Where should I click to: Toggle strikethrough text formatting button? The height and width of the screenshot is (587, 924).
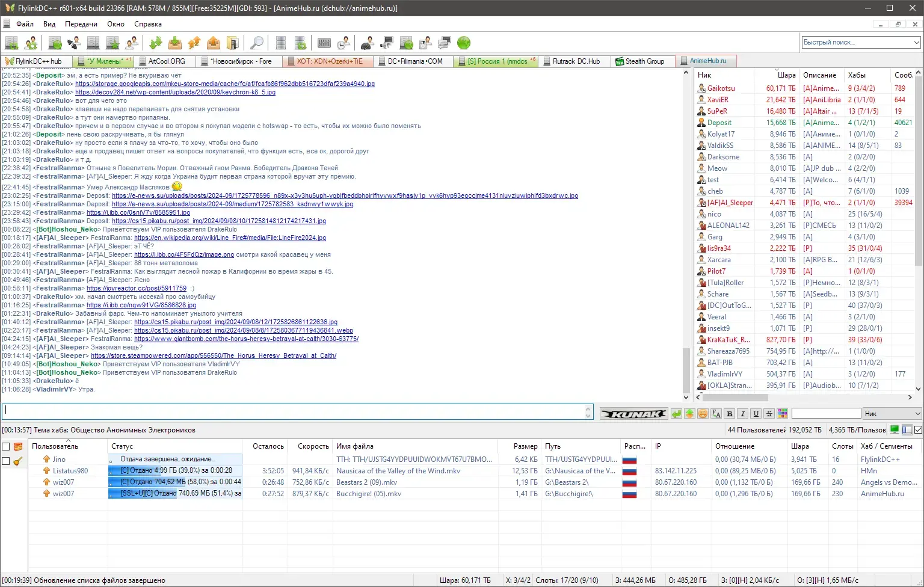tap(769, 413)
